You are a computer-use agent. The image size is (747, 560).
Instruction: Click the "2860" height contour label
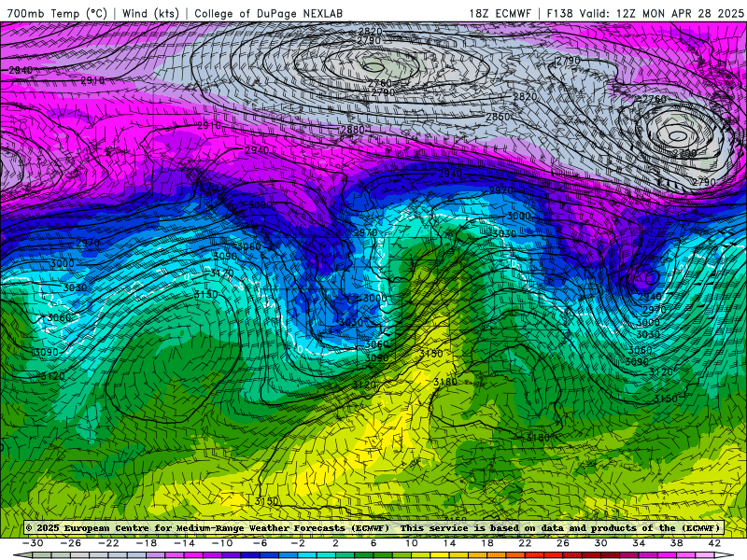point(498,117)
